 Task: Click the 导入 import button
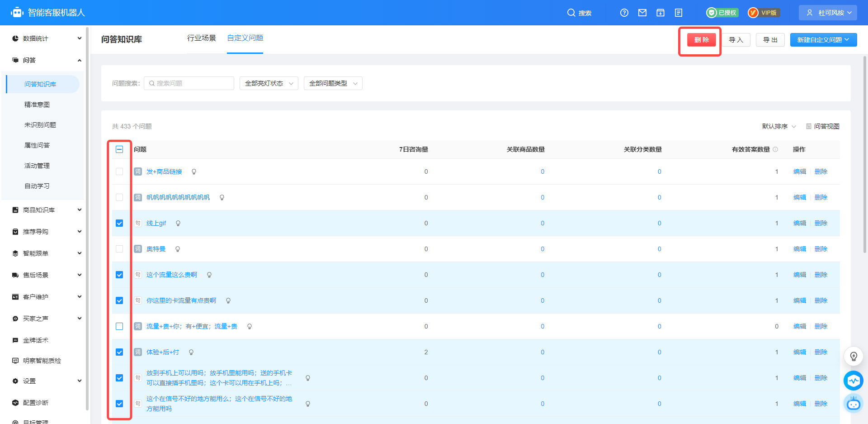736,40
